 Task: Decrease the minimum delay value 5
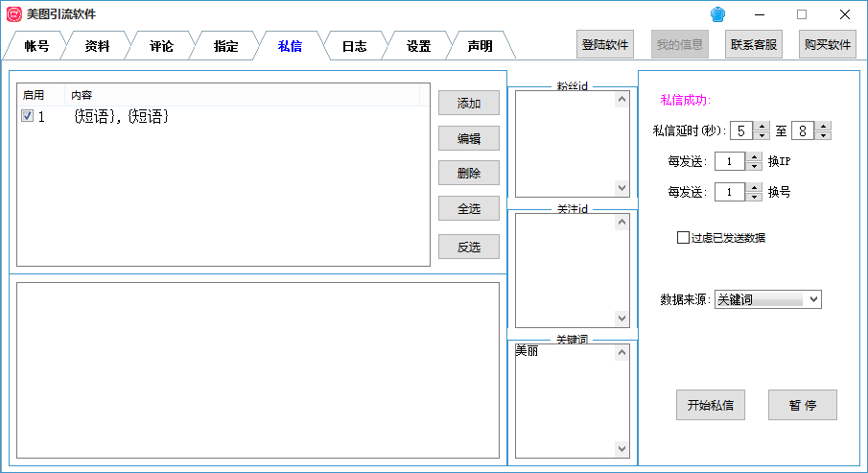coord(762,135)
